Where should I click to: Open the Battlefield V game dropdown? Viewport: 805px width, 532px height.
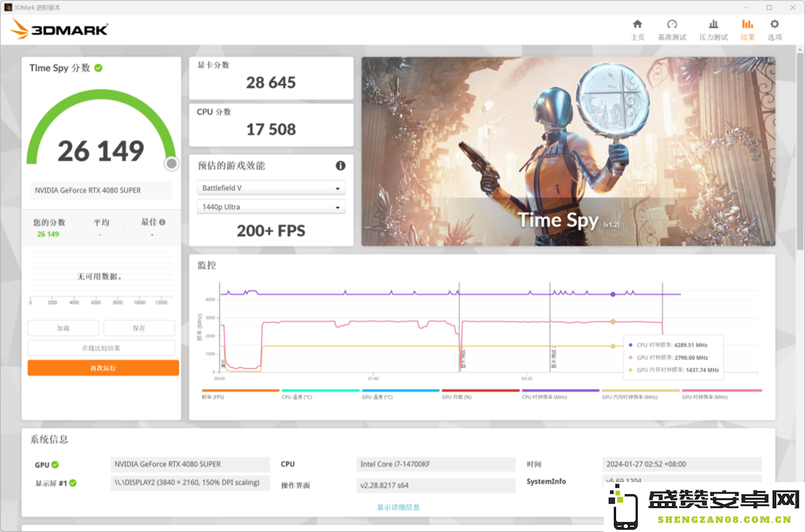[271, 188]
